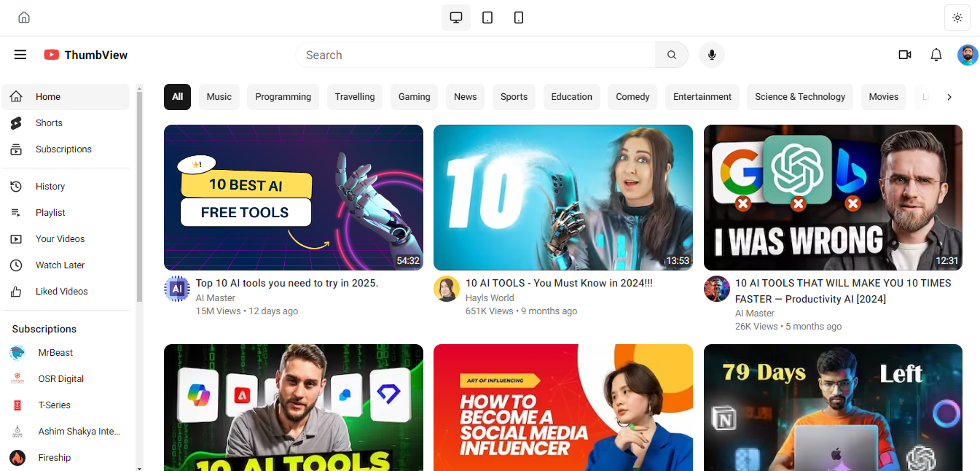The width and height of the screenshot is (980, 471).
Task: Start a voice search with the microphone
Action: [712, 54]
